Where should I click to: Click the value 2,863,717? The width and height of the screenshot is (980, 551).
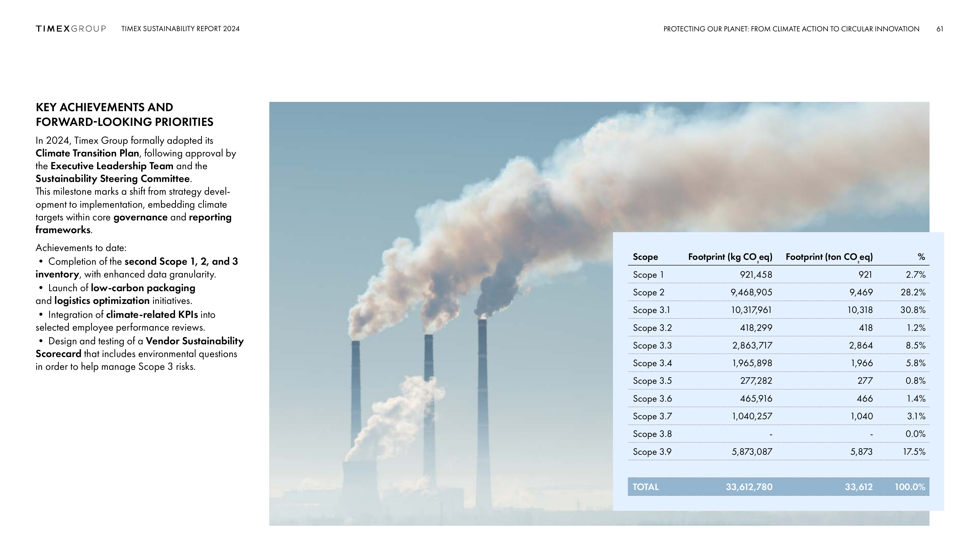[x=752, y=346]
